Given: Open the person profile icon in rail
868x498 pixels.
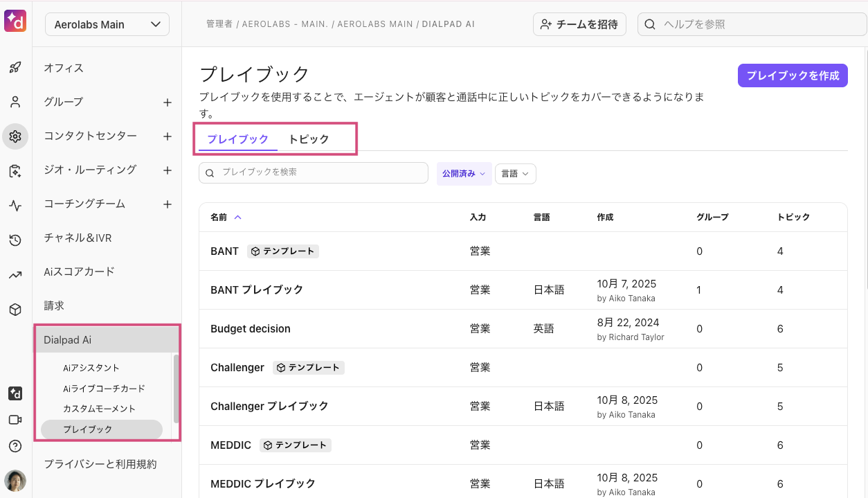Looking at the screenshot, I should coord(15,103).
